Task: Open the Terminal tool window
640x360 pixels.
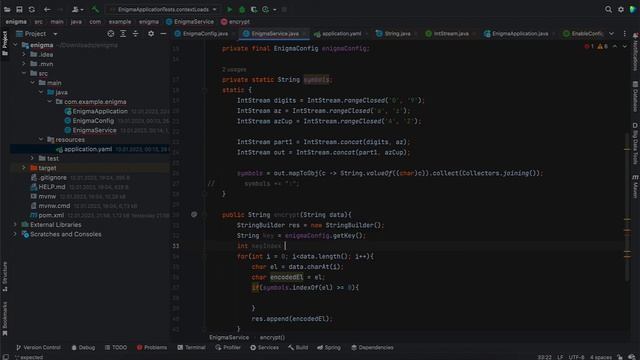Action: (x=191, y=347)
